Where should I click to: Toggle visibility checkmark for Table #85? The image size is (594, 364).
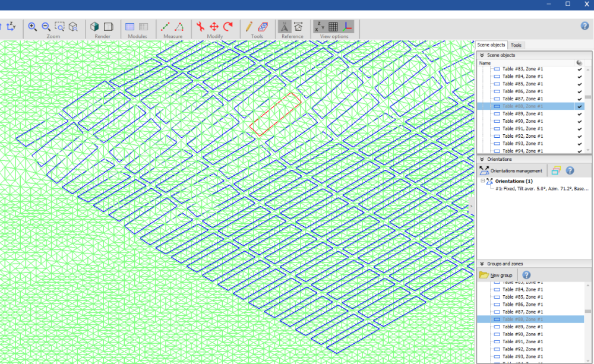pos(579,84)
